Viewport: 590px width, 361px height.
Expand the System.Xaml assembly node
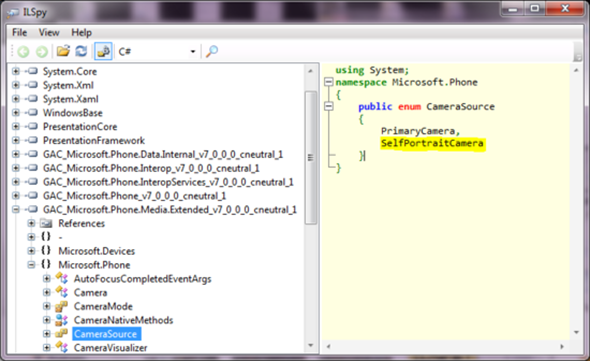16,99
